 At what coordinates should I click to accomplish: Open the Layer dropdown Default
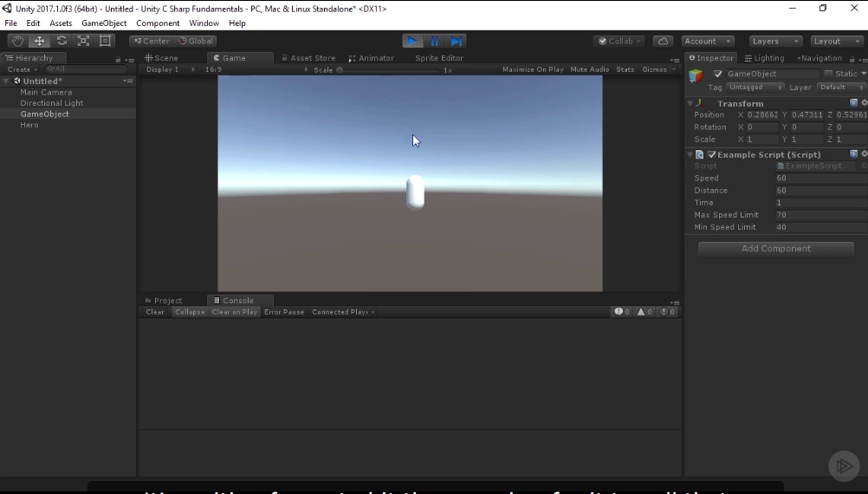[x=840, y=87]
